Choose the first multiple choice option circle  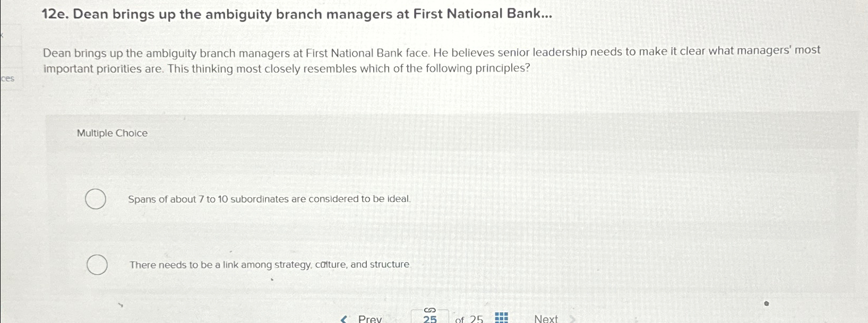96,200
